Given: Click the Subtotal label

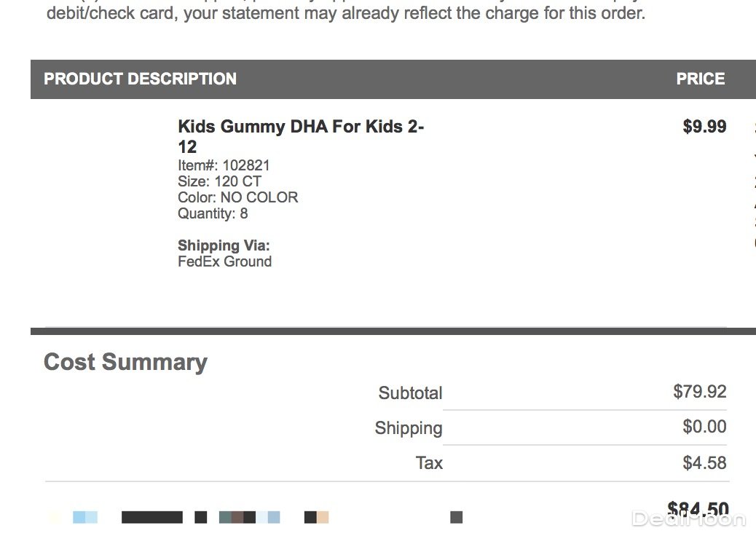Looking at the screenshot, I should point(410,393).
